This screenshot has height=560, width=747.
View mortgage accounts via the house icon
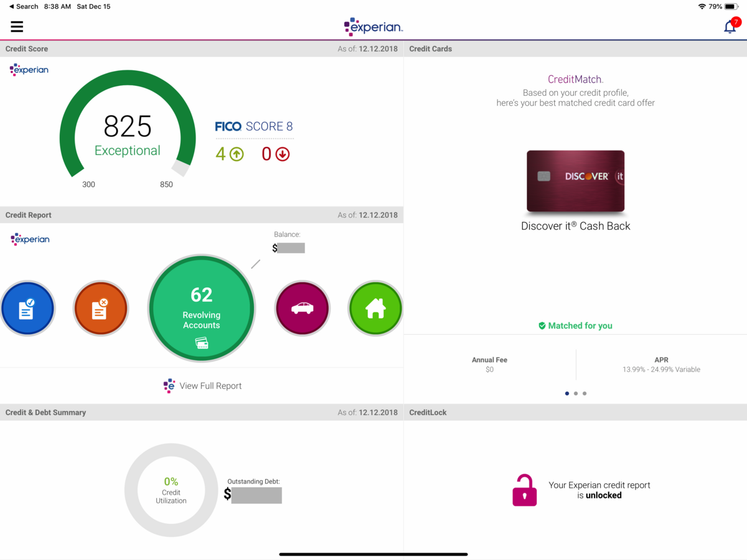point(375,308)
